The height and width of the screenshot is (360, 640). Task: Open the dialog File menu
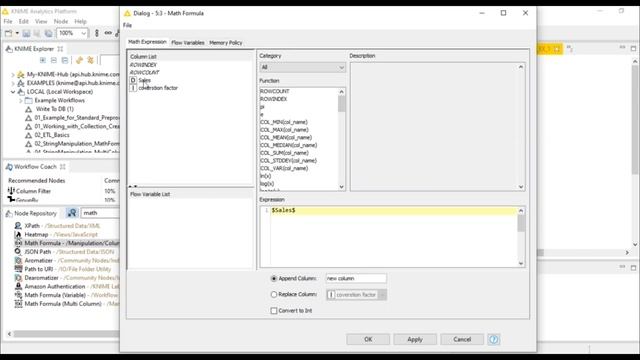tap(127, 25)
